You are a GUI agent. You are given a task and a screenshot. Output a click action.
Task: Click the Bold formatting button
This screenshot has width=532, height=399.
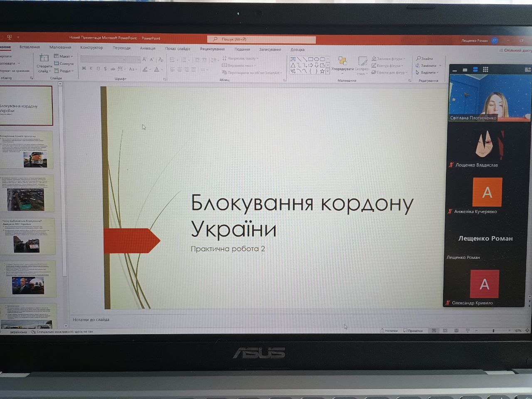84,69
